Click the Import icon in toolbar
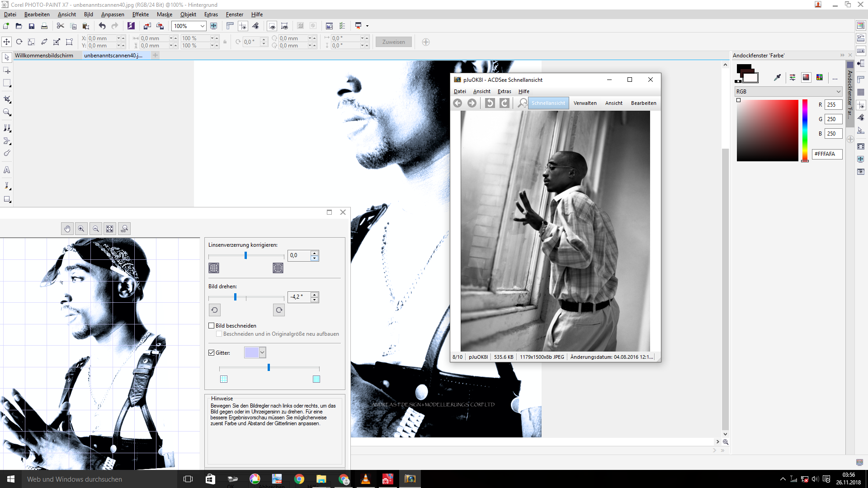The height and width of the screenshot is (488, 868). pos(147,26)
